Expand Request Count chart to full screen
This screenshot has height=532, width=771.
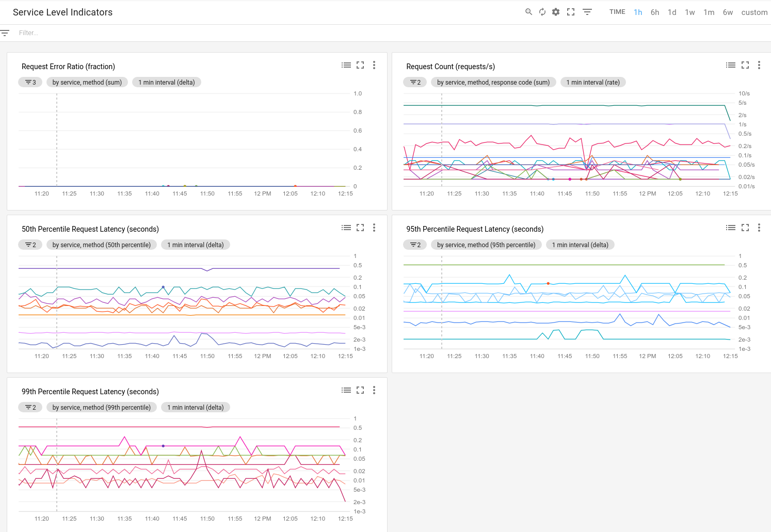pyautogui.click(x=745, y=65)
